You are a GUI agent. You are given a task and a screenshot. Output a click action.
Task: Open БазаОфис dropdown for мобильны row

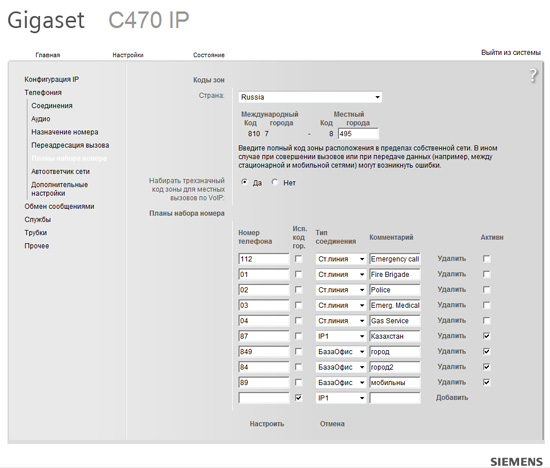click(x=341, y=382)
